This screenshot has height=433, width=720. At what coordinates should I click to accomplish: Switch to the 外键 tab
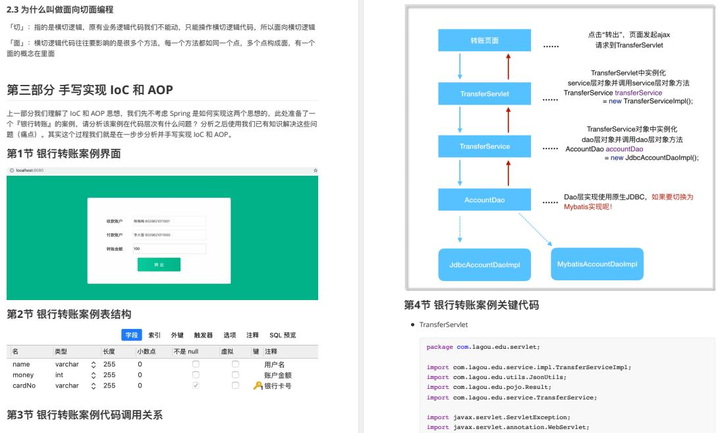pos(177,335)
